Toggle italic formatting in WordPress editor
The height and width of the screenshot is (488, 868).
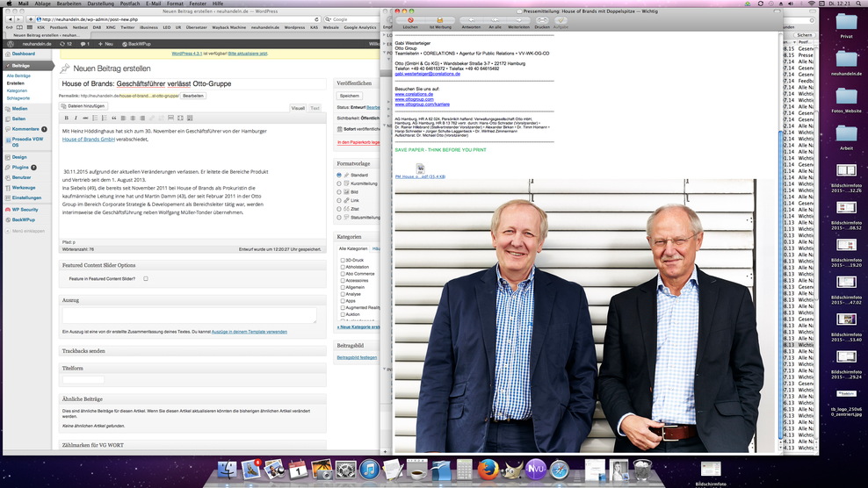click(76, 118)
